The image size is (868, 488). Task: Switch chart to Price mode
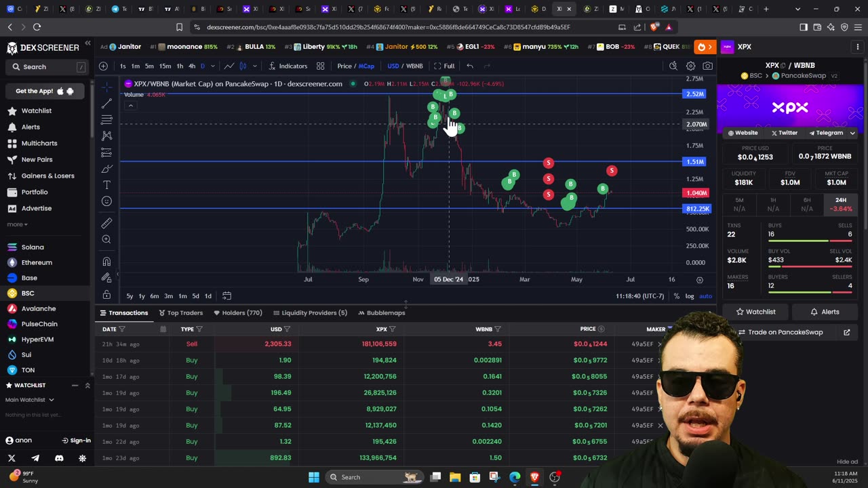(x=344, y=66)
